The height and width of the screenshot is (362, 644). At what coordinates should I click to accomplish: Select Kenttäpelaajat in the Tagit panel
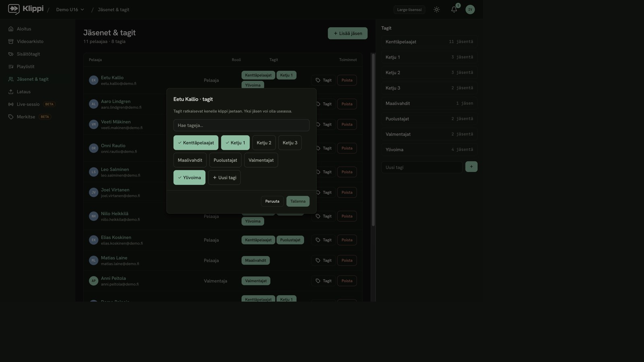[x=429, y=42]
